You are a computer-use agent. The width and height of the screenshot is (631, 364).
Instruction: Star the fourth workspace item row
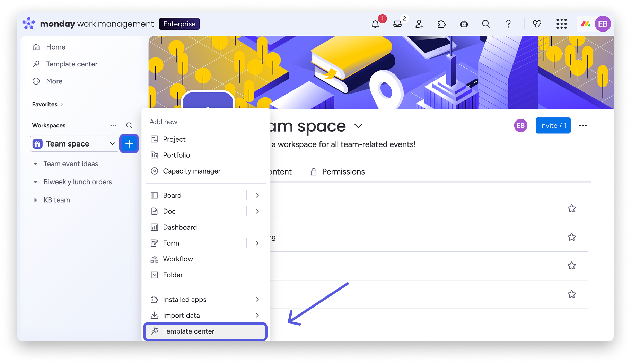point(572,294)
